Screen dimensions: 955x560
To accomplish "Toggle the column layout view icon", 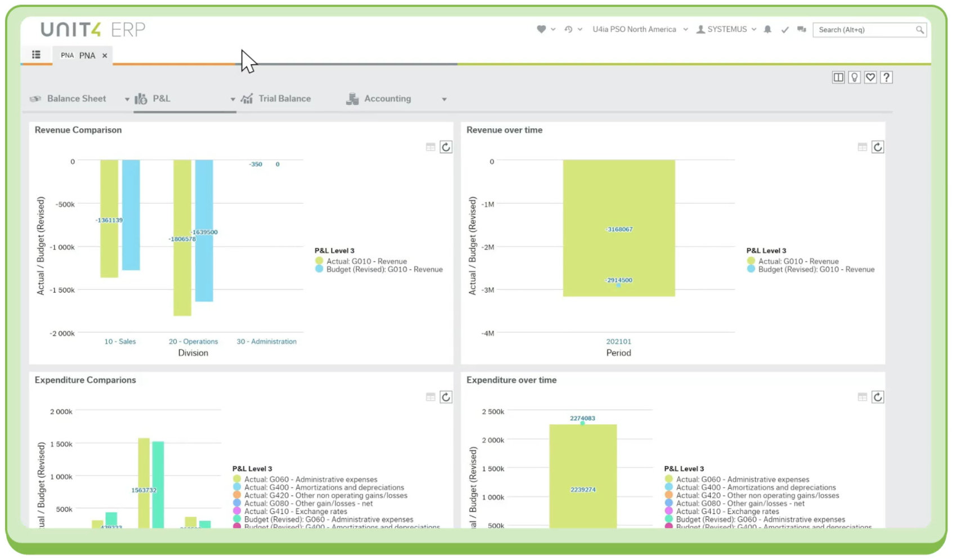I will [x=838, y=78].
